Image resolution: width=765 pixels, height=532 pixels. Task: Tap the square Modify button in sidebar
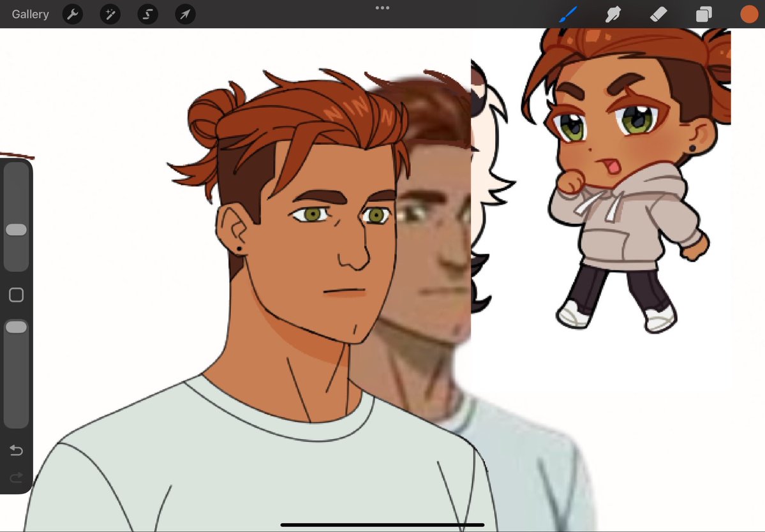coord(16,295)
